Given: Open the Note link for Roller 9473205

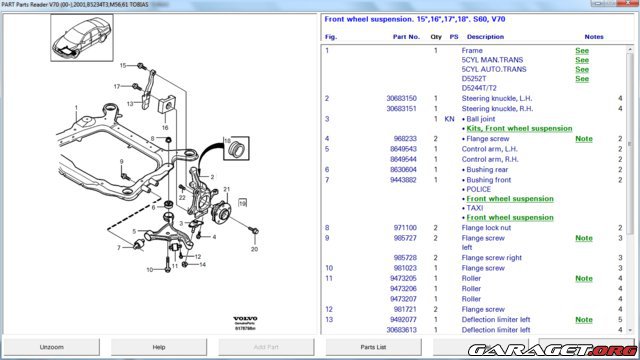Looking at the screenshot, I should pyautogui.click(x=584, y=278).
